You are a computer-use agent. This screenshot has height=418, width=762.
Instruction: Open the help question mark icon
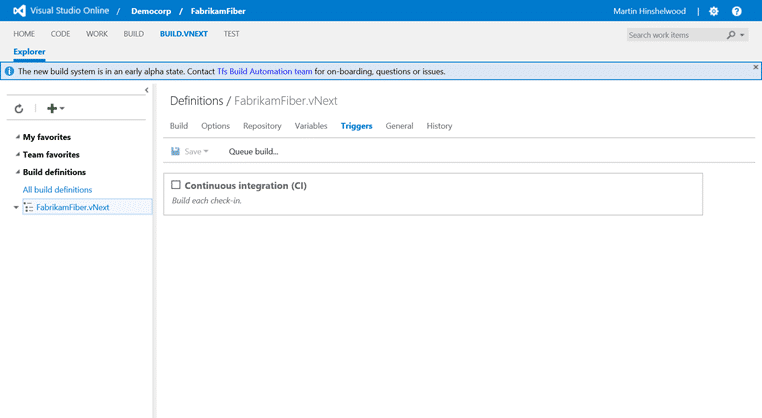[x=737, y=11]
